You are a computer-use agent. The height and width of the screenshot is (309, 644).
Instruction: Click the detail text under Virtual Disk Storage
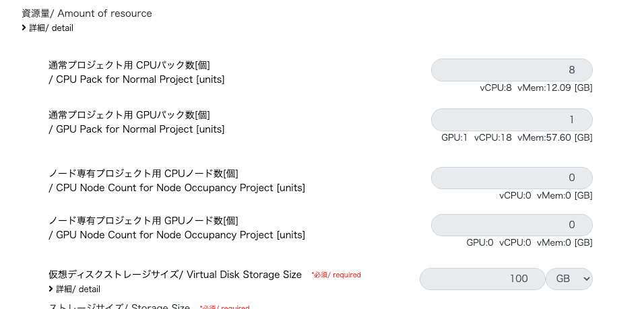tap(78, 289)
